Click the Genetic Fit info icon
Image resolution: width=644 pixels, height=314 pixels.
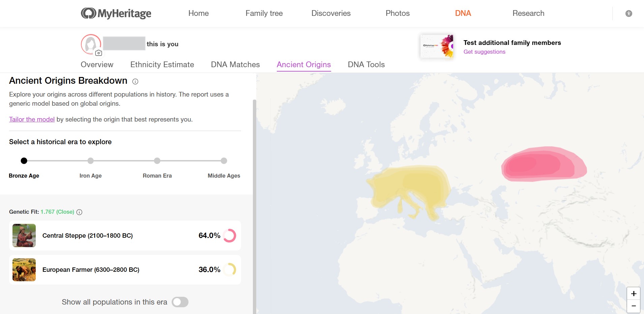79,212
